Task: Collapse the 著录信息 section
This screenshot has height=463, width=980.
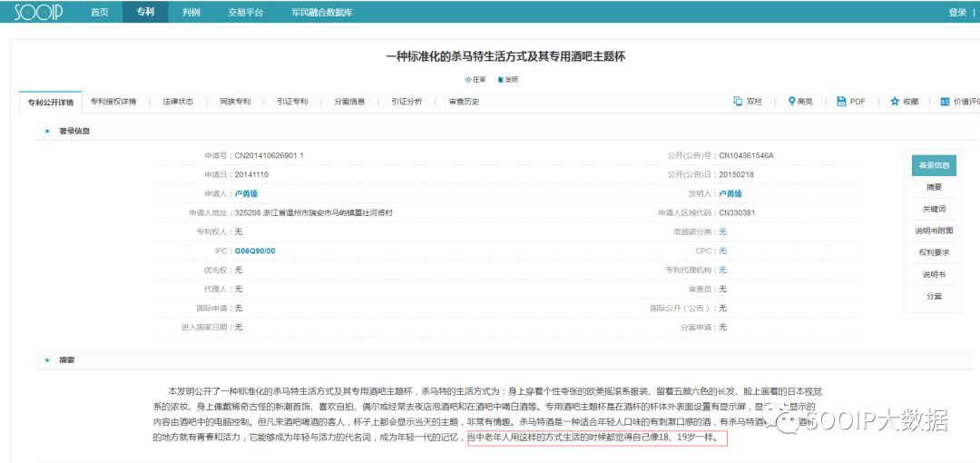Action: 47,132
